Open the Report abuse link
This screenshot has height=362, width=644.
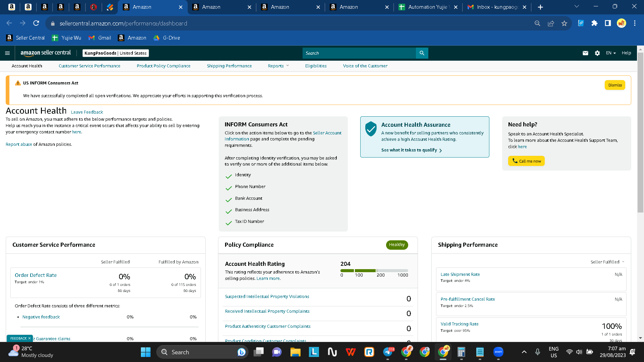click(x=19, y=144)
